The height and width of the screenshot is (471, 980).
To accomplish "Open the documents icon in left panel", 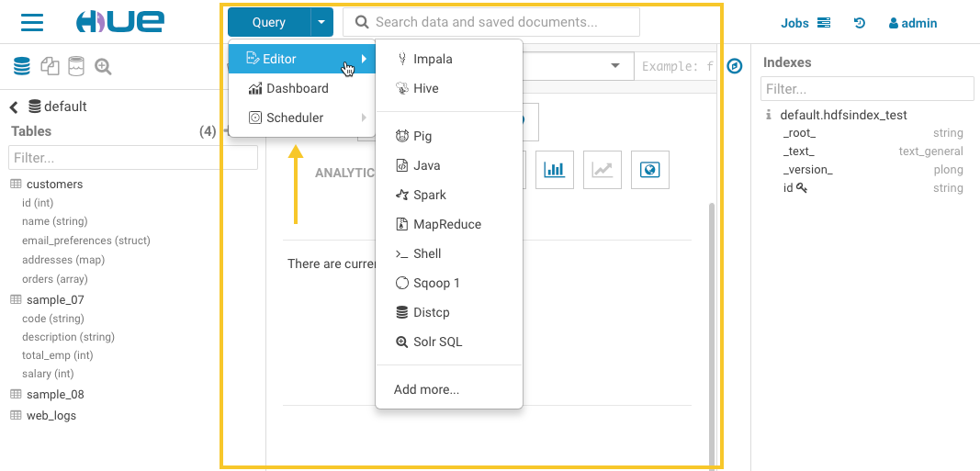I will tap(49, 66).
